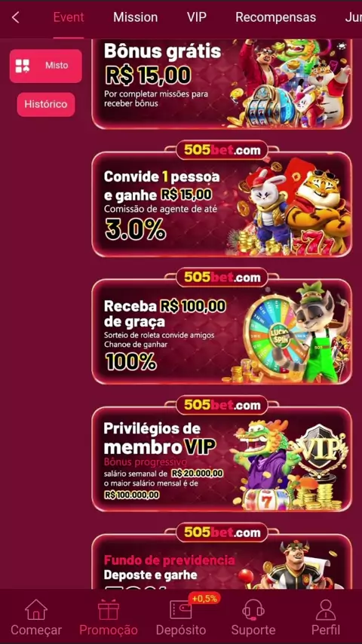Select the Event tab

[x=69, y=17]
